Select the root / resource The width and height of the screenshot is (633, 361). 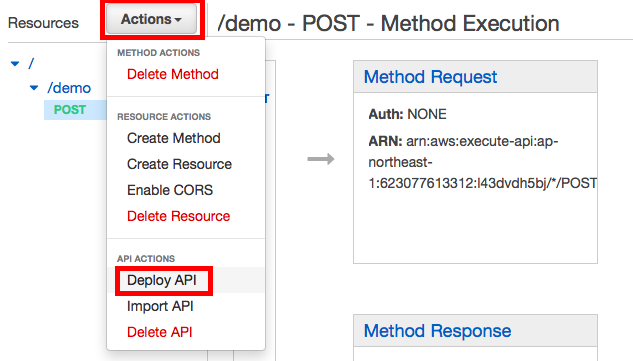pos(31,63)
